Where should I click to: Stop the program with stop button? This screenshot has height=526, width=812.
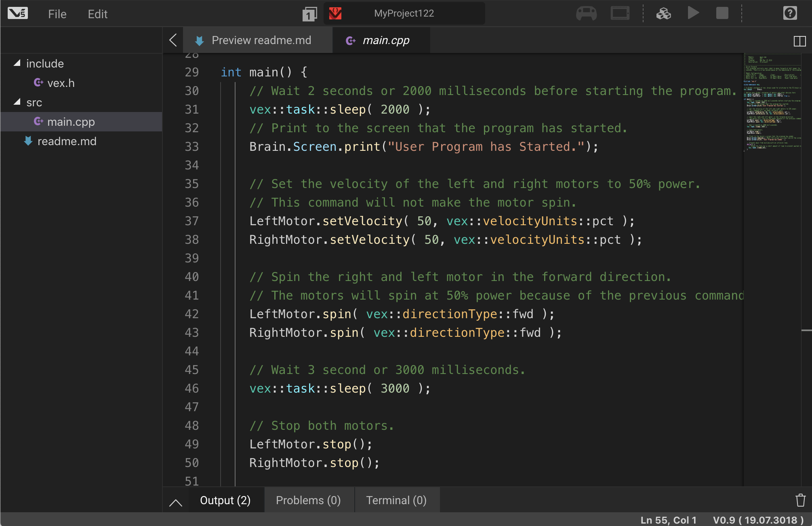722,13
